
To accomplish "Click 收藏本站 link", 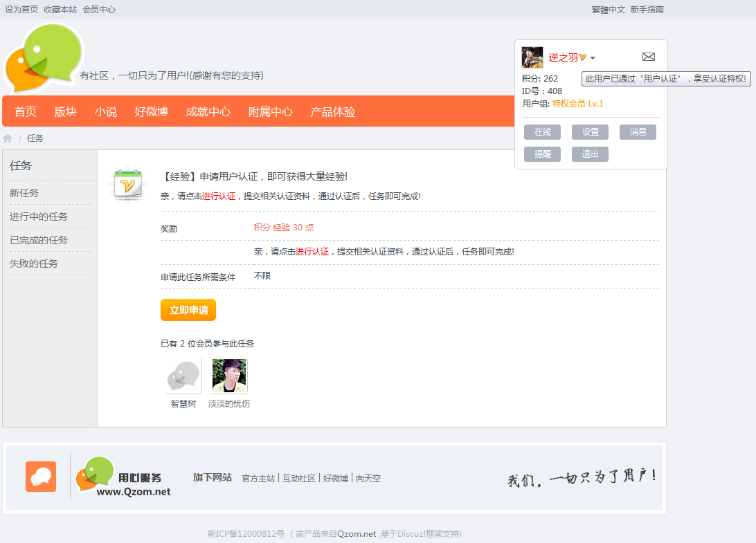I will pyautogui.click(x=60, y=10).
